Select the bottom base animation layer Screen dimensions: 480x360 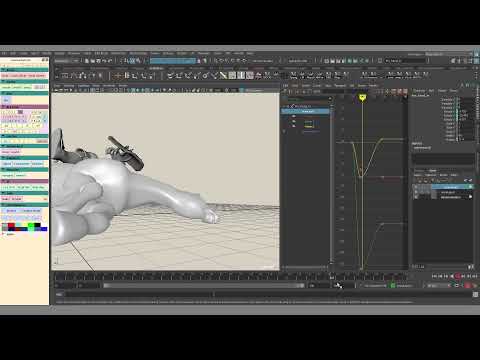(443, 197)
